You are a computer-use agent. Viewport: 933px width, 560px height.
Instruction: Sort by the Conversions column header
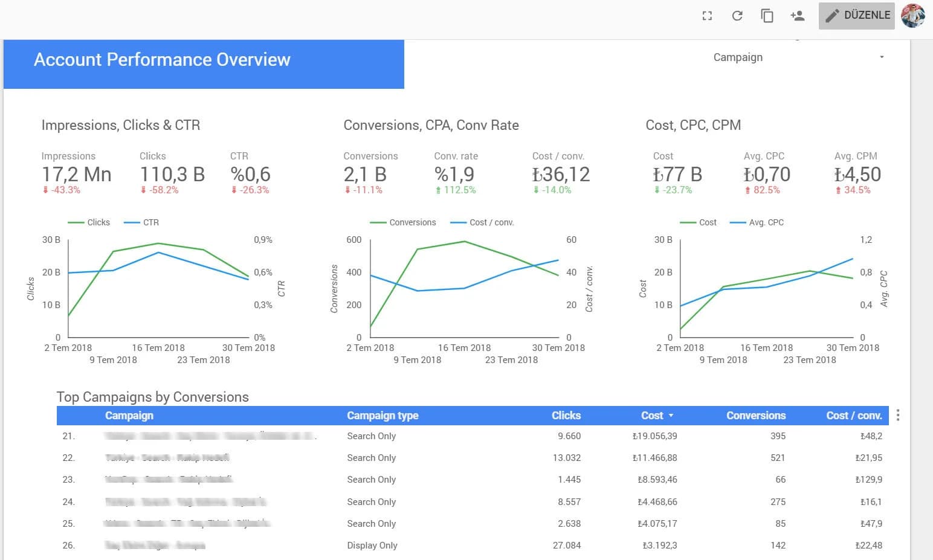(x=756, y=416)
